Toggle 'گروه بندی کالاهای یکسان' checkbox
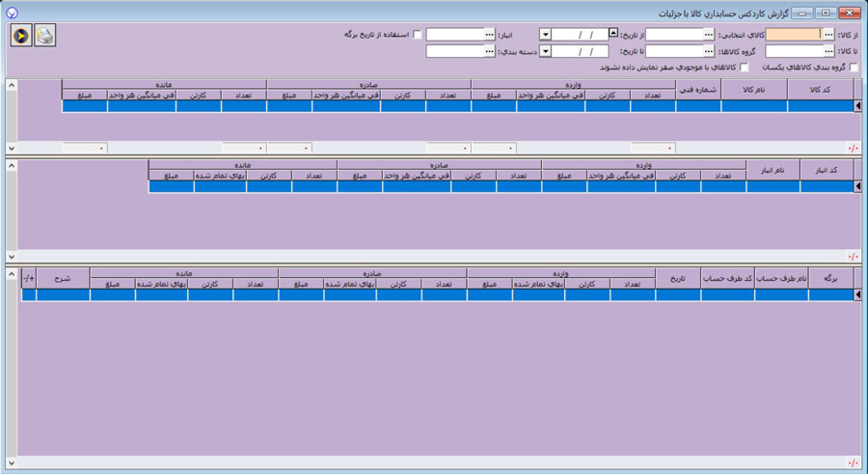The width and height of the screenshot is (868, 474). pos(853,68)
